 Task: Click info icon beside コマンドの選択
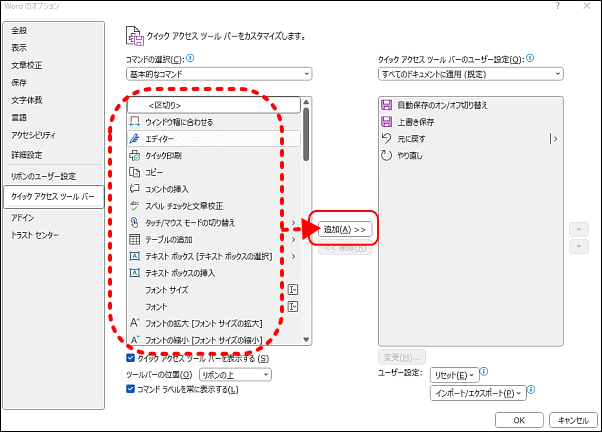(x=190, y=58)
